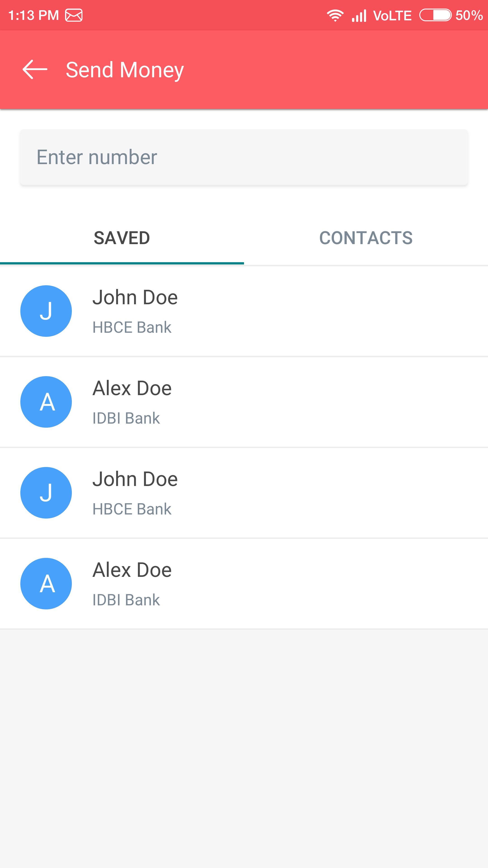
Task: Tap the mail notification icon in status bar
Action: point(74,16)
